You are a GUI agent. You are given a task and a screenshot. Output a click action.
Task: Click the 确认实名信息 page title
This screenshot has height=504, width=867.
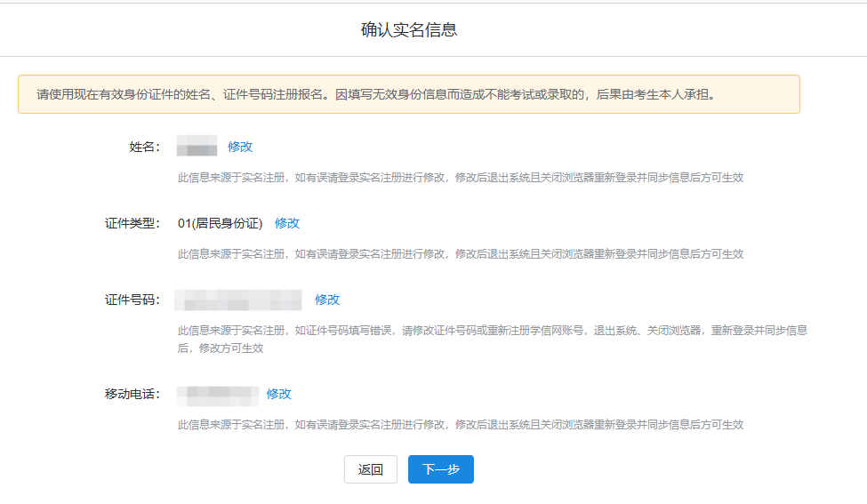408,30
